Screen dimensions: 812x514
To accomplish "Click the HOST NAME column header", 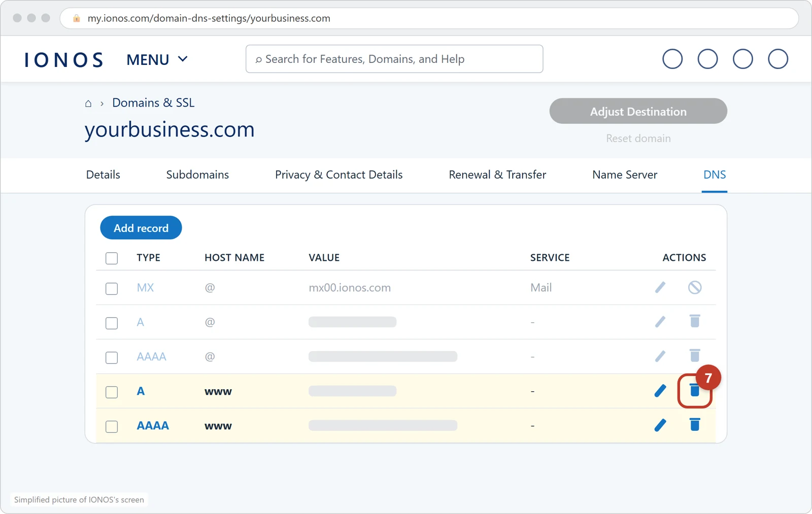I will [234, 258].
